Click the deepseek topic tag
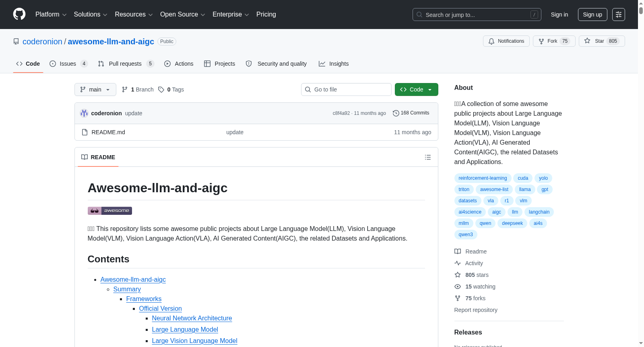The width and height of the screenshot is (644, 347). point(512,223)
